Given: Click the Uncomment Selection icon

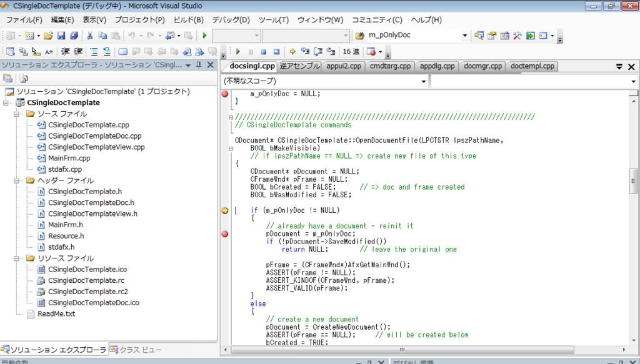Looking at the screenshot, I should [x=106, y=52].
